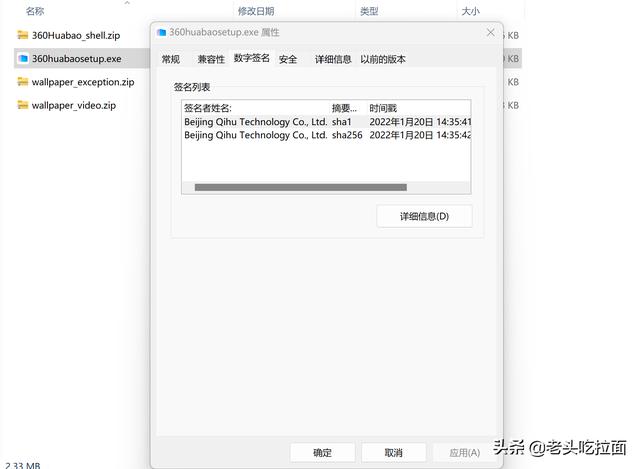This screenshot has width=640, height=469.
Task: Select the wallpaper_video.zip folder icon
Action: (x=23, y=105)
